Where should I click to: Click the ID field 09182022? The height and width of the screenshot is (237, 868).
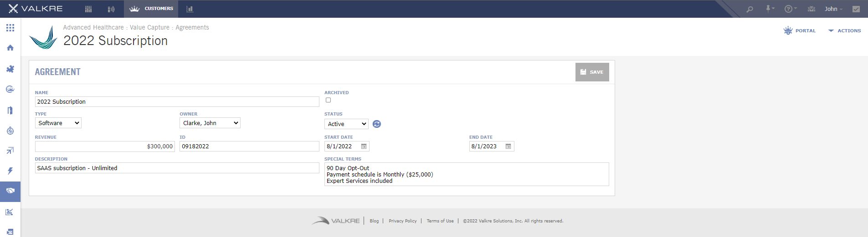[249, 146]
